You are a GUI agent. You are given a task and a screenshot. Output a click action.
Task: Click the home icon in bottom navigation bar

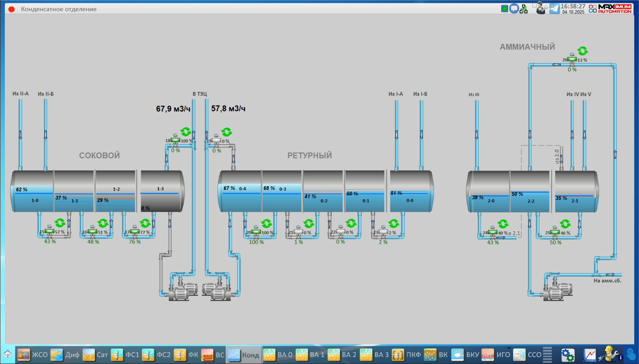[x=8, y=354]
